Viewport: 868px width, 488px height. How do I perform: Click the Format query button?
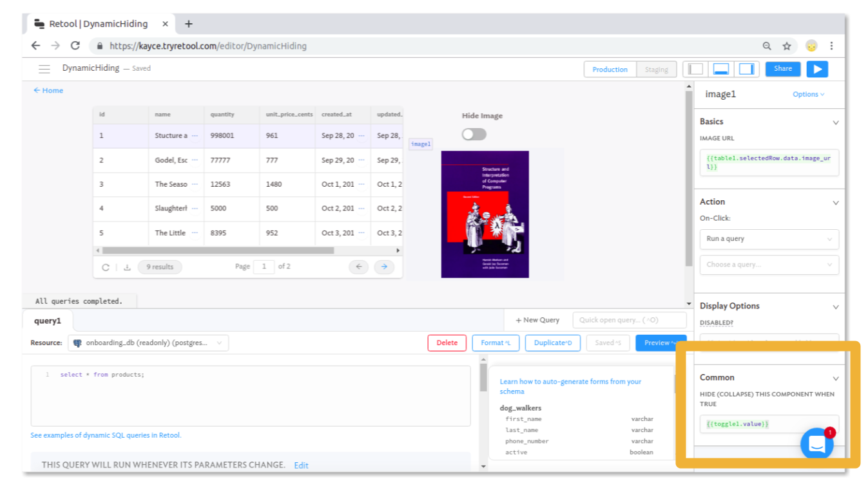point(496,343)
